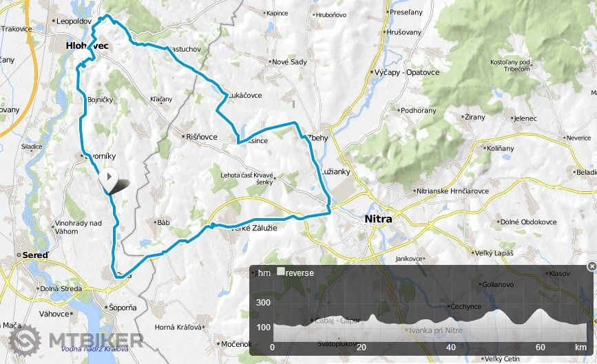This screenshot has height=364, width=597.
Task: Click elevation chart at 20 km mark
Action: [362, 347]
